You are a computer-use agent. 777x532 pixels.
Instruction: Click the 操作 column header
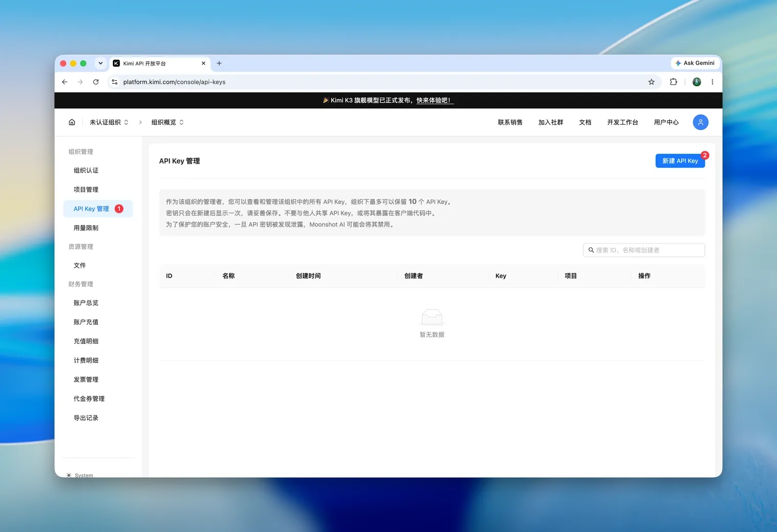pyautogui.click(x=644, y=276)
